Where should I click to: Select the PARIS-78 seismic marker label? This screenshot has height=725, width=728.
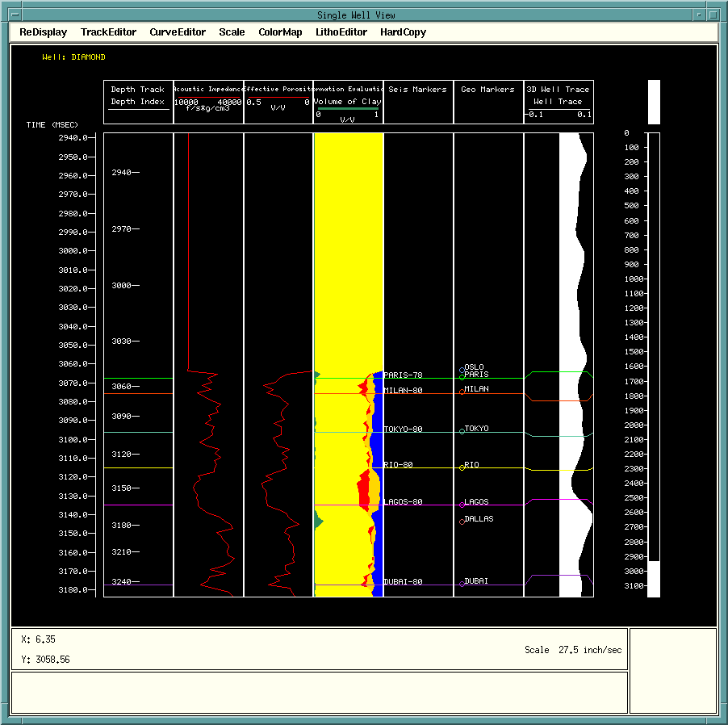(x=403, y=375)
